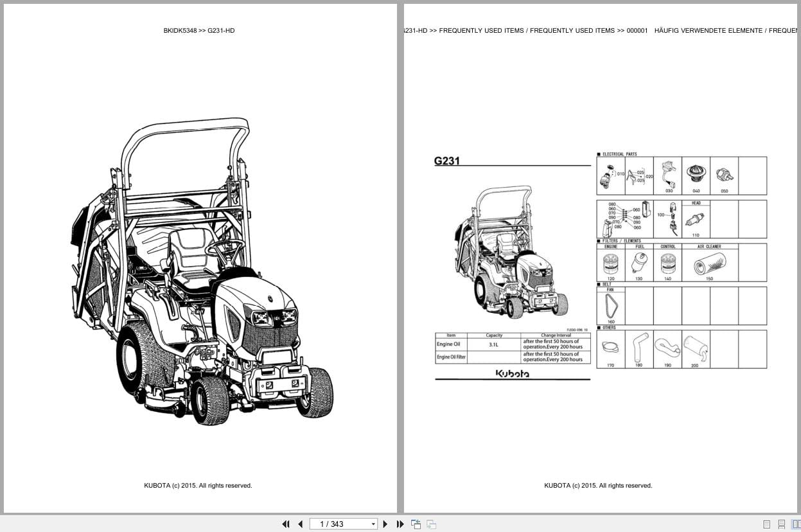Open the page number dropdown arrow
The image size is (801, 532).
coord(373,524)
